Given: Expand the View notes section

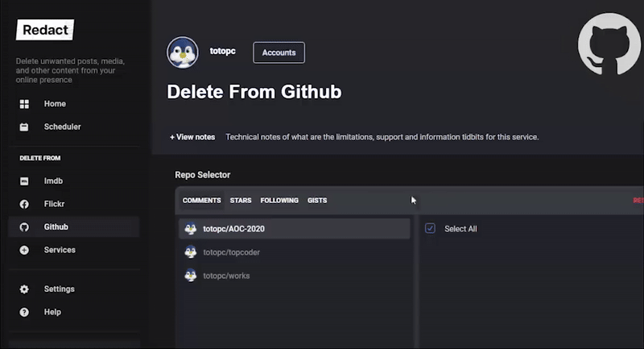Looking at the screenshot, I should [192, 137].
